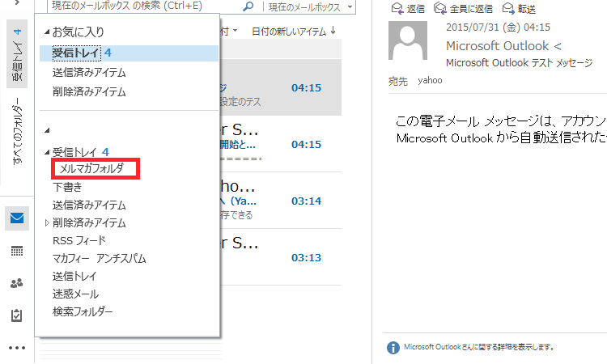Viewport: 607px width, 364px height.
Task: Click the Reply All (全員に返信) icon
Action: pyautogui.click(x=440, y=9)
